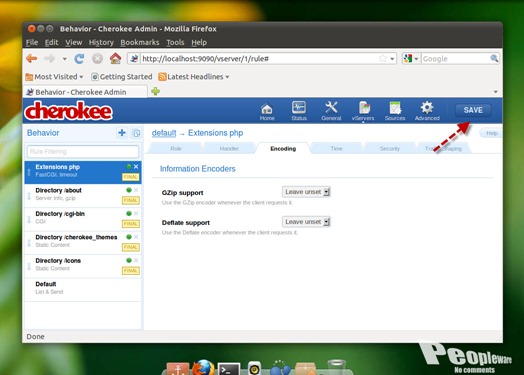Open the list all tabs arrow
The image size is (524, 375).
(496, 92)
